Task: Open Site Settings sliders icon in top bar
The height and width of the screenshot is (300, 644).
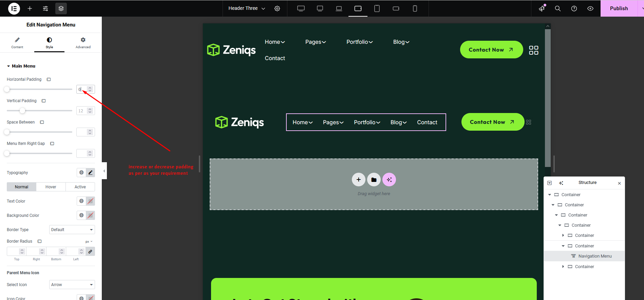Action: tap(45, 8)
